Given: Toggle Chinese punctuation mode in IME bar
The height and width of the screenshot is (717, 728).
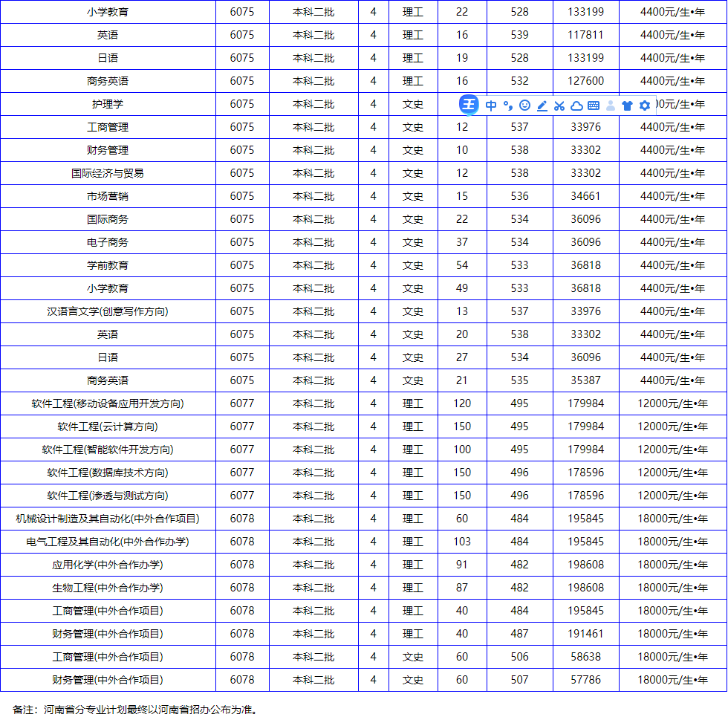Looking at the screenshot, I should [508, 106].
